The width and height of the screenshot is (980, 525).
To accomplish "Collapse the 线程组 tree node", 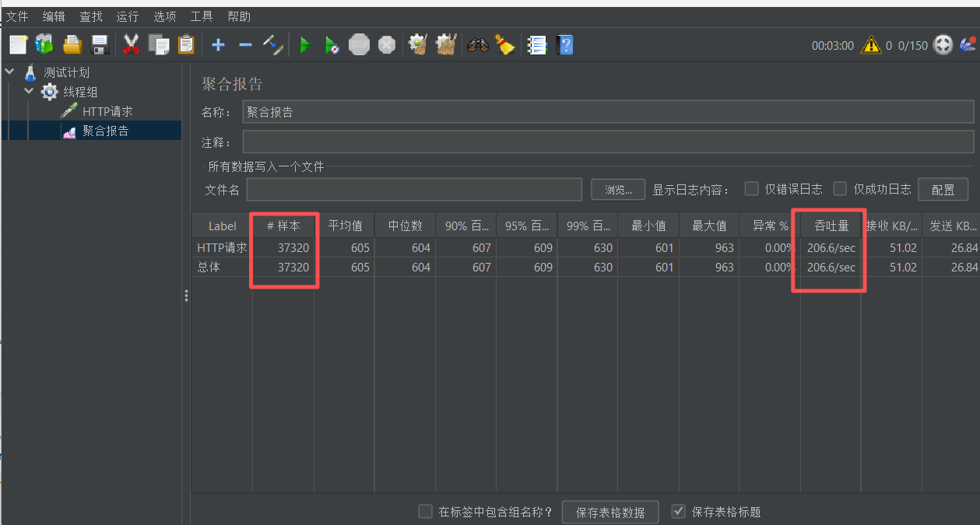I will (x=29, y=90).
